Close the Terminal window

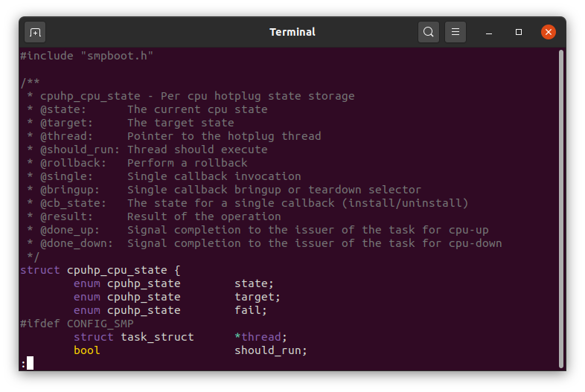(549, 32)
